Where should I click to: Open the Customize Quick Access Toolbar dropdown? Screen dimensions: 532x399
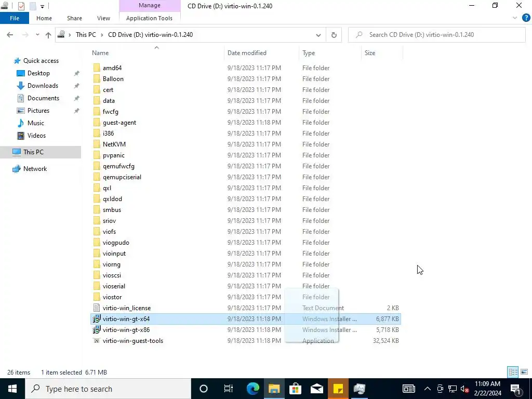pos(42,6)
